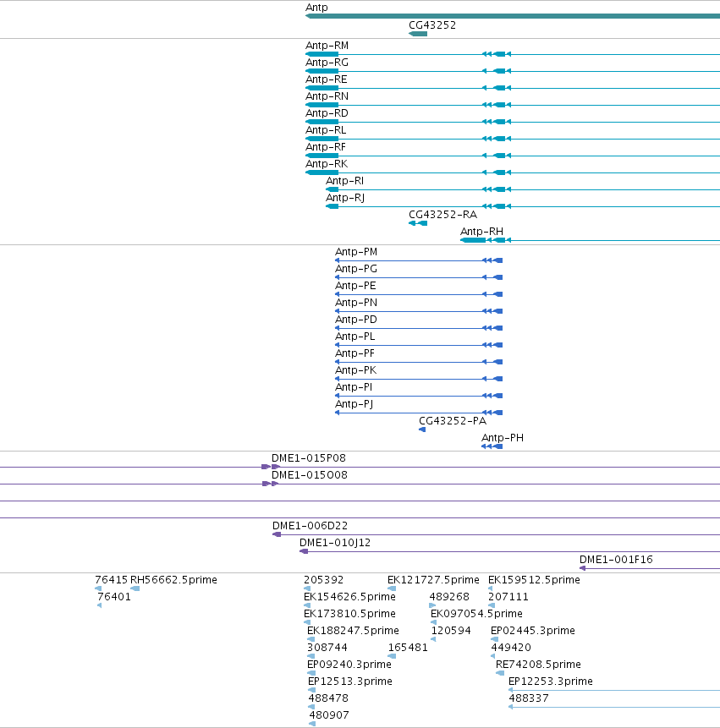Select the CG43252-RA transcript
Screen dimensions: 720x728
442,215
